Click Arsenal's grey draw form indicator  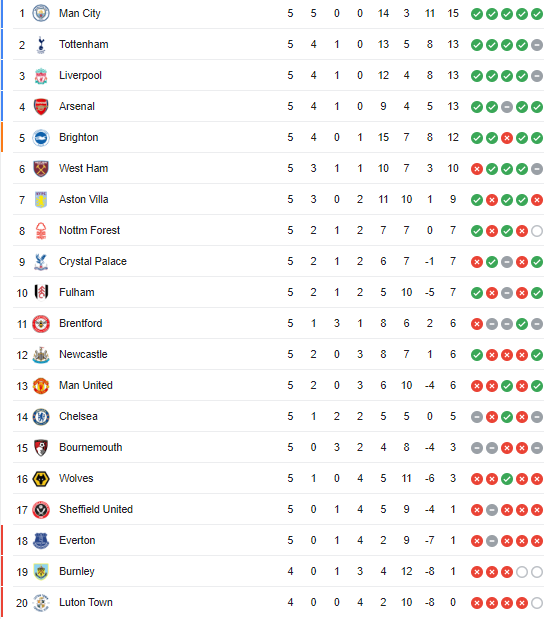click(x=507, y=107)
